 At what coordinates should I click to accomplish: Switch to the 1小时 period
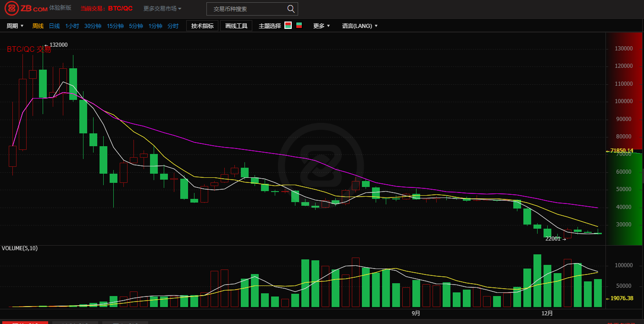(x=72, y=26)
